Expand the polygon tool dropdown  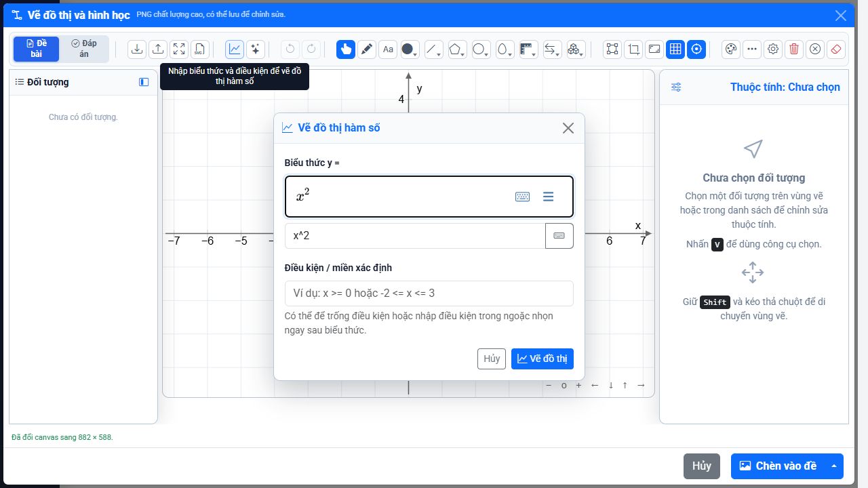pos(458,49)
